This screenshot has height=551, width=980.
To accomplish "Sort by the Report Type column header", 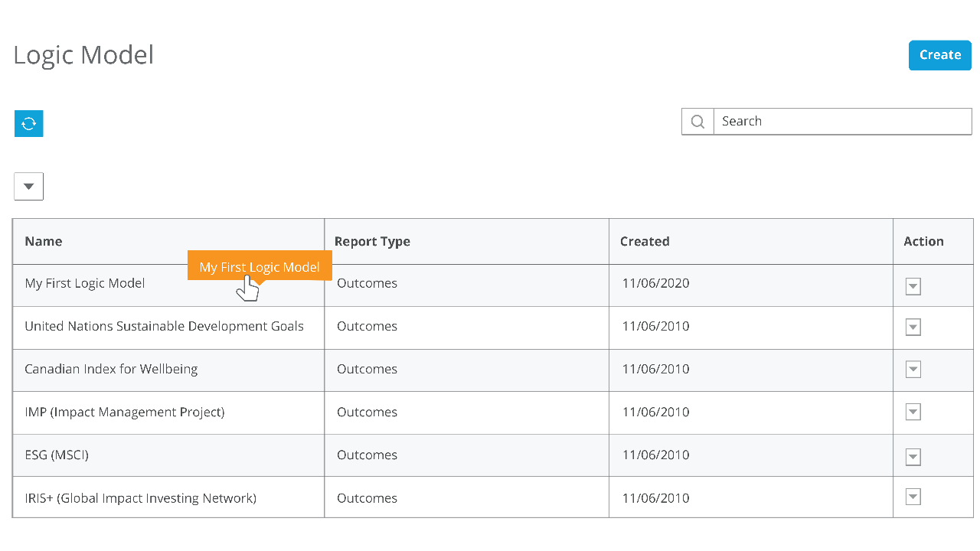I will (x=372, y=241).
